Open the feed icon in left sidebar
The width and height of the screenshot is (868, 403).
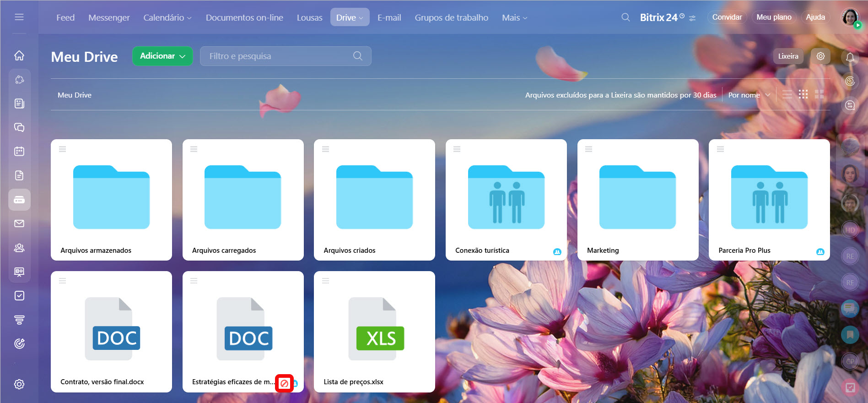coord(19,103)
